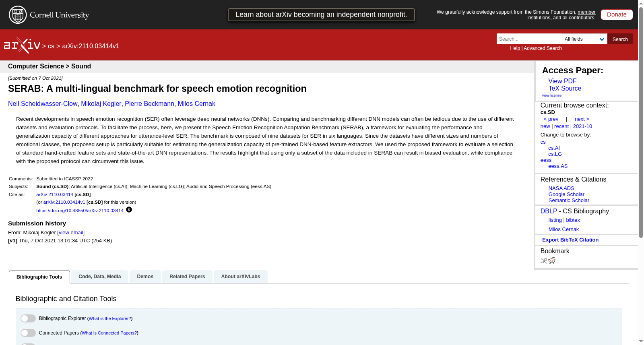Open DBLP listing link

[555, 220]
